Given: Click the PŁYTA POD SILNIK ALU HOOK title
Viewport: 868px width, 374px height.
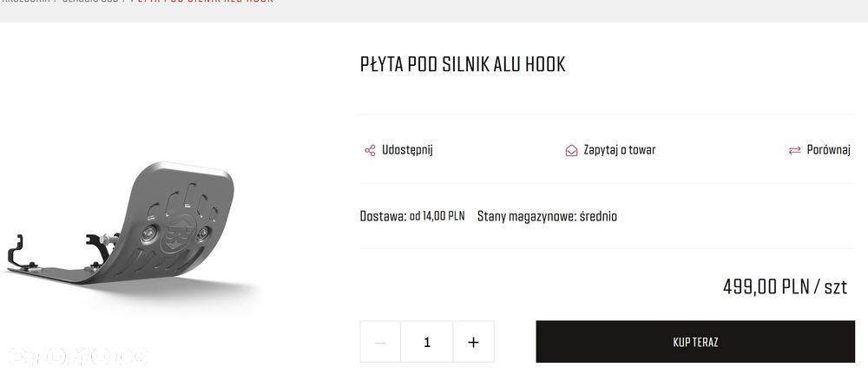Looking at the screenshot, I should pos(463,65).
